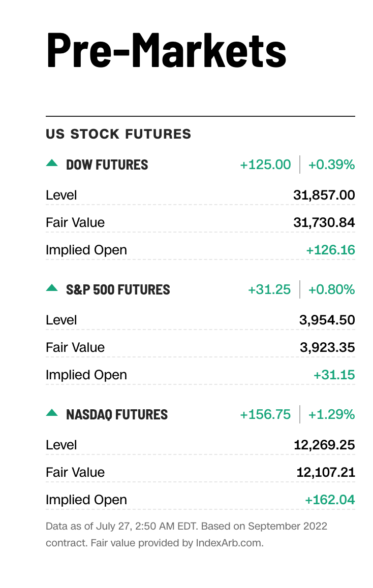Image resolution: width=373 pixels, height=588 pixels.
Task: Click the green up arrow beside Dow Futures
Action: pos(52,163)
